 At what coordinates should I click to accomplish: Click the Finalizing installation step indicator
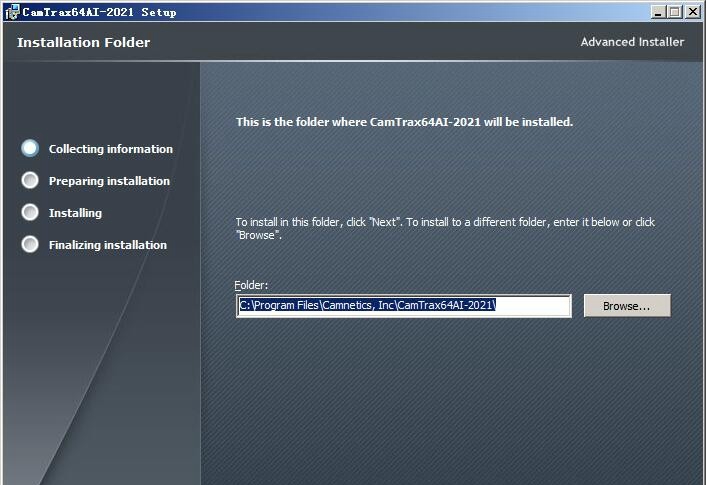pos(30,244)
